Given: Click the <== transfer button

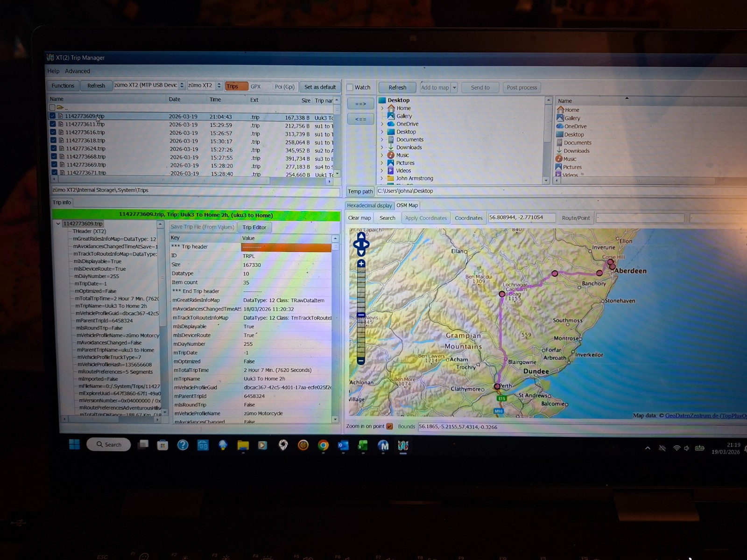Looking at the screenshot, I should coord(360,119).
